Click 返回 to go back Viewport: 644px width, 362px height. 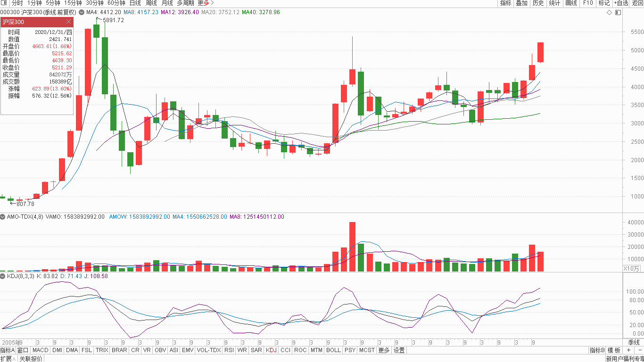(x=637, y=3)
